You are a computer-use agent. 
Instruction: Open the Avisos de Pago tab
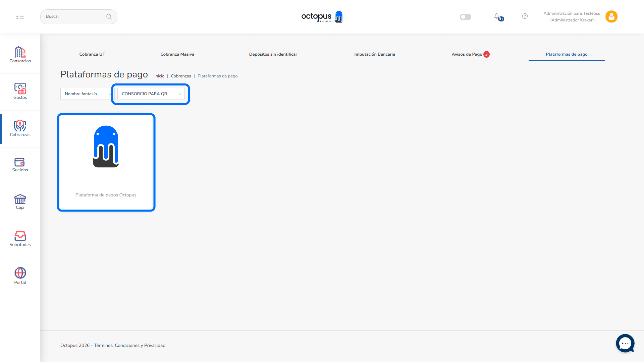467,54
